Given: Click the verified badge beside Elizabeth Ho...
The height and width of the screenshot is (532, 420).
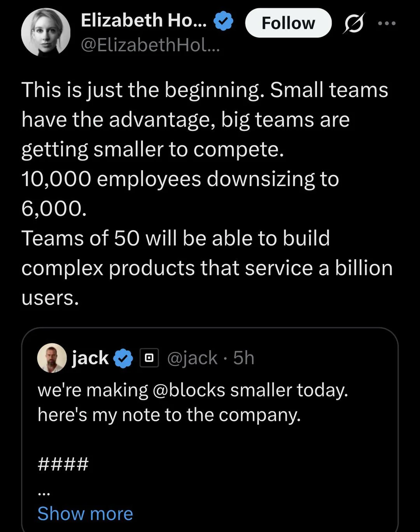Looking at the screenshot, I should point(223,21).
